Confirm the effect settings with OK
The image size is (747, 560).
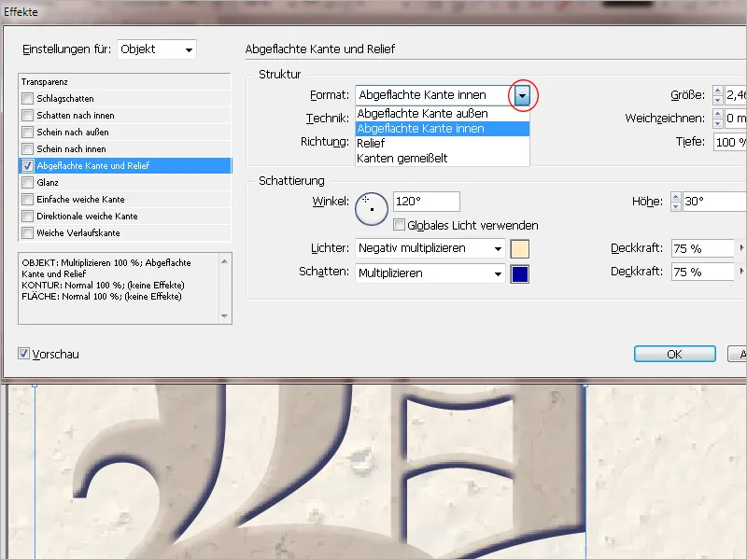(674, 354)
